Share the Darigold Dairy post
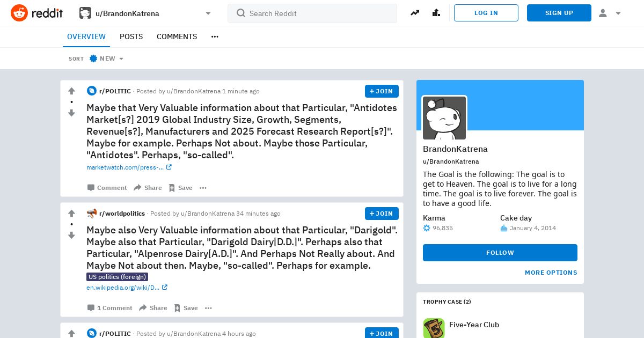Screen dimensions: 644x338 (x=153, y=308)
